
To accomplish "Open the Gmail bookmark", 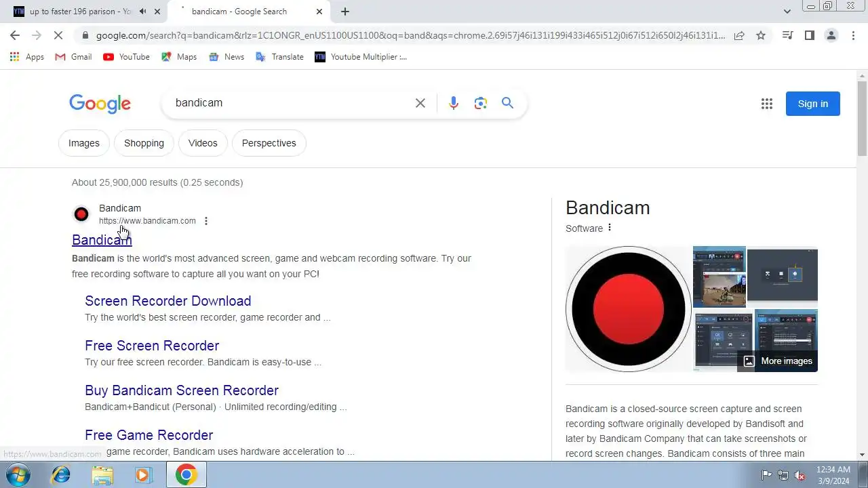I will tap(73, 57).
